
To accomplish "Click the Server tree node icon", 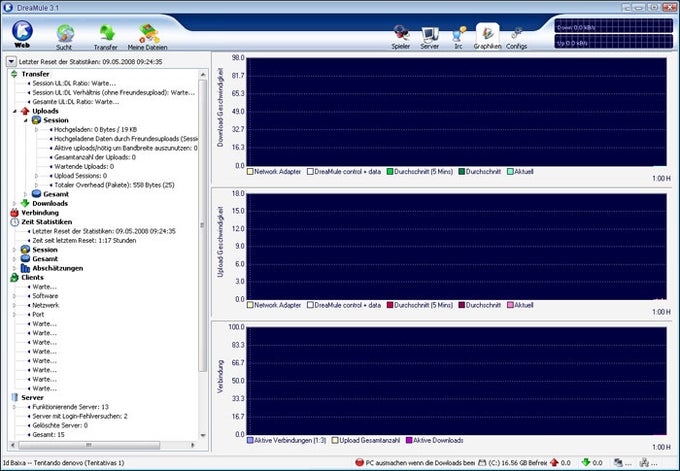I will tap(14, 397).
